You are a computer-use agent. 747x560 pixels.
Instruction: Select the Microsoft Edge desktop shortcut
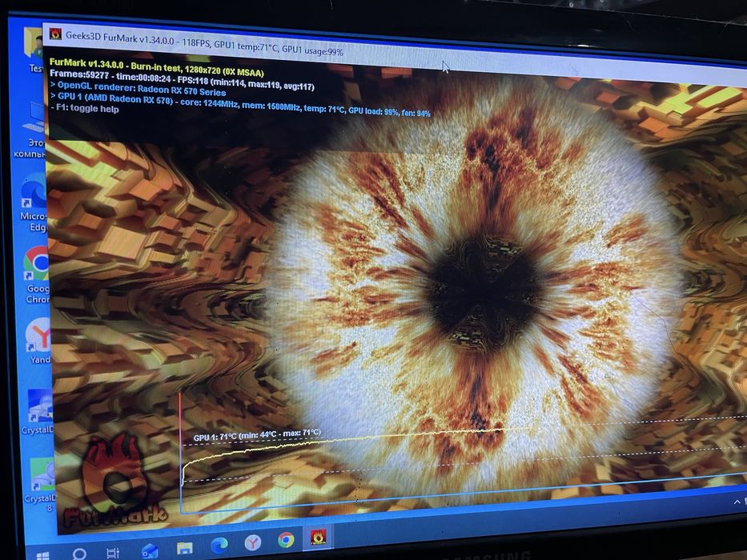[34, 202]
